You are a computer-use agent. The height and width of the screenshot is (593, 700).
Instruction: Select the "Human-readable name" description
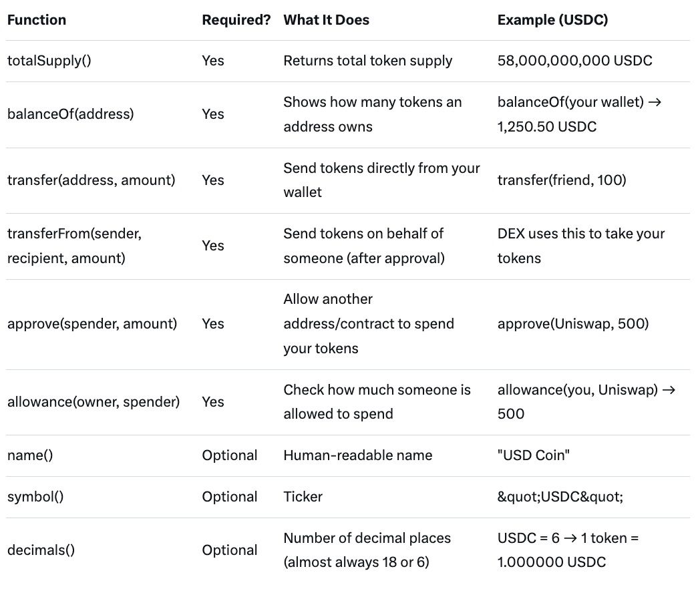357,455
